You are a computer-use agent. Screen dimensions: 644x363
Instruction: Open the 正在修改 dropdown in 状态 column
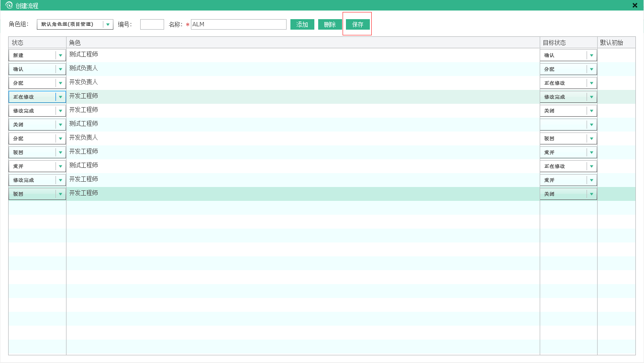(x=60, y=97)
